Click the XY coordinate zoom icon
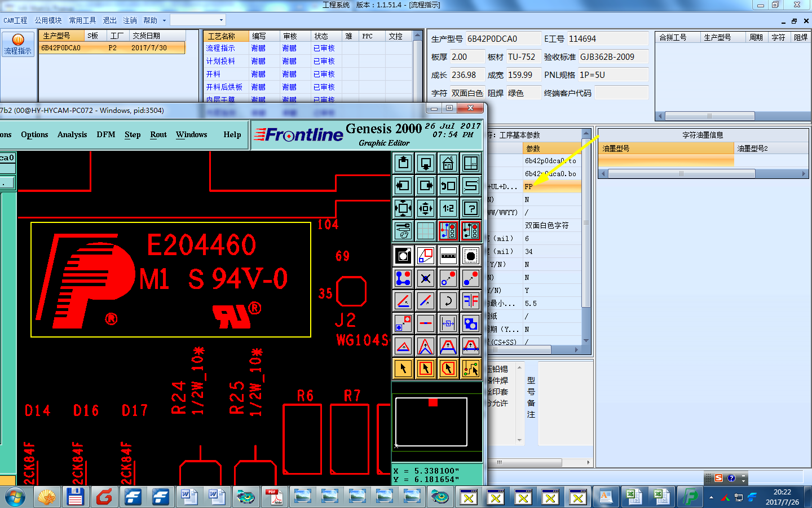 [471, 163]
